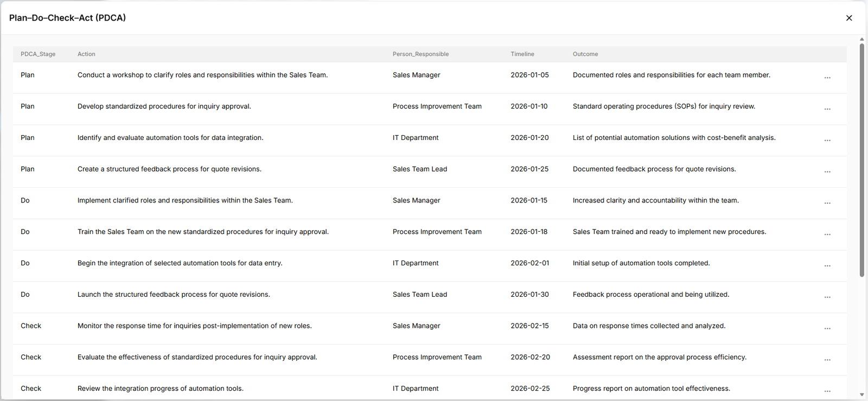Select the 2026-02-01 timeline cell
This screenshot has height=401, width=868.
529,263
